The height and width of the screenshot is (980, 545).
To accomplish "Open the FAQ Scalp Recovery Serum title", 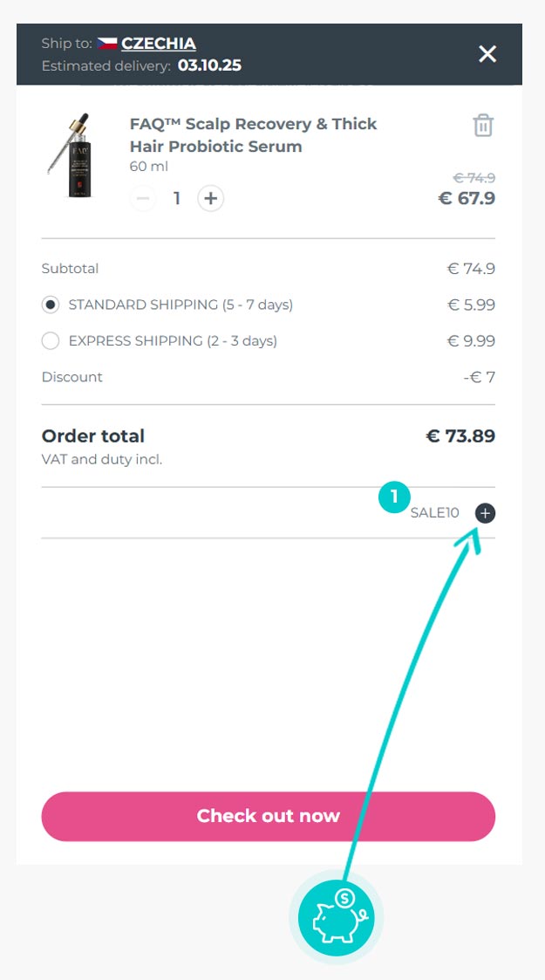I will 253,135.
